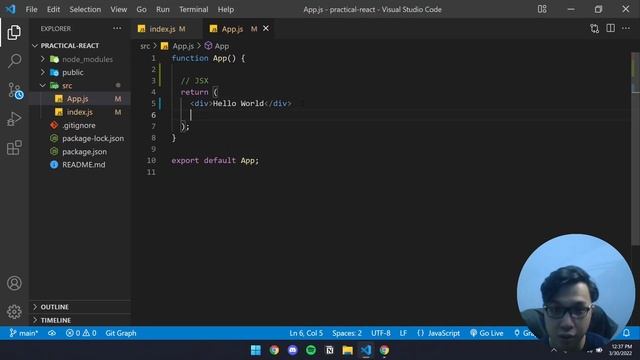The width and height of the screenshot is (640, 360).
Task: Split the editor to the right
Action: (610, 28)
